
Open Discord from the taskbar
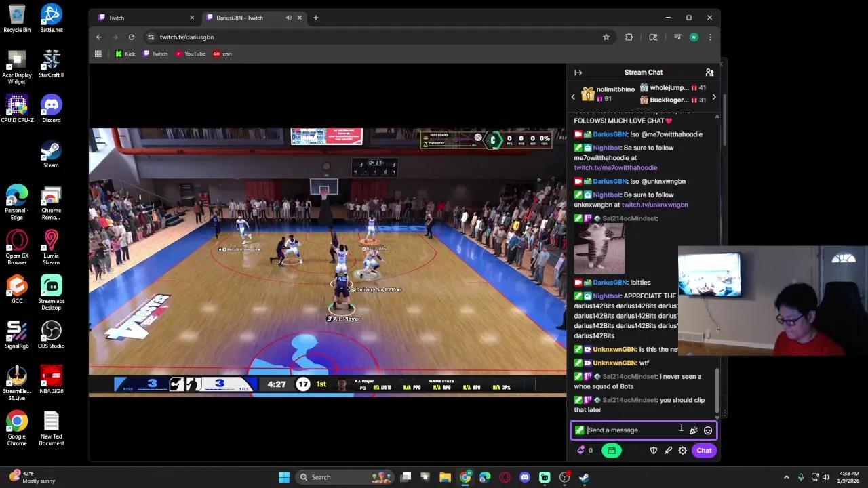[525, 477]
